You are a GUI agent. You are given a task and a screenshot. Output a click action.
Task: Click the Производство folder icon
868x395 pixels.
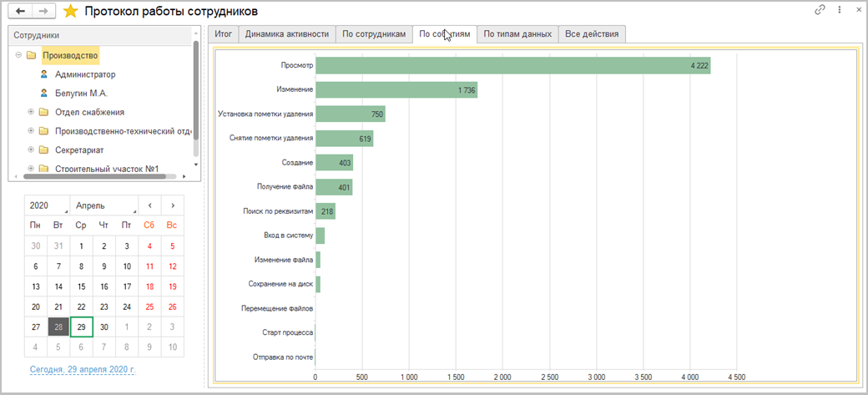[x=32, y=55]
